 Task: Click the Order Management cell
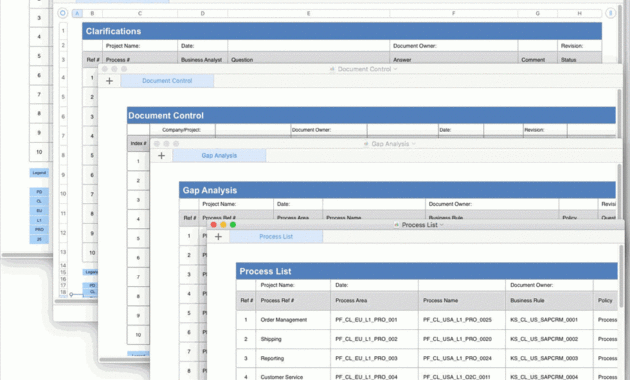tap(293, 320)
